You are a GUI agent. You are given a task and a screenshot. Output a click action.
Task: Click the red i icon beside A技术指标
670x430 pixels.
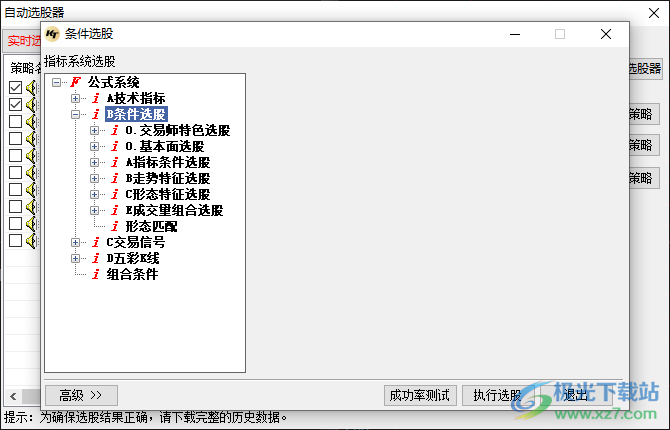coord(96,98)
